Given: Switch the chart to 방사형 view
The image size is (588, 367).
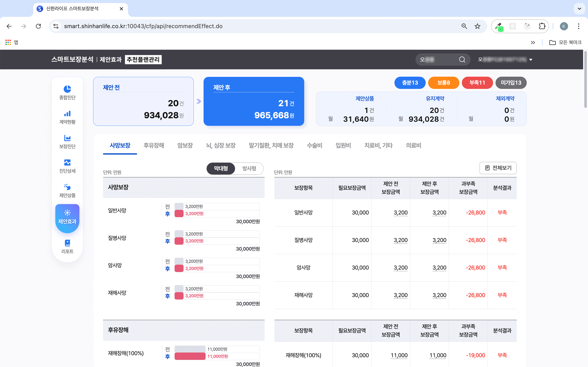Looking at the screenshot, I should (249, 168).
